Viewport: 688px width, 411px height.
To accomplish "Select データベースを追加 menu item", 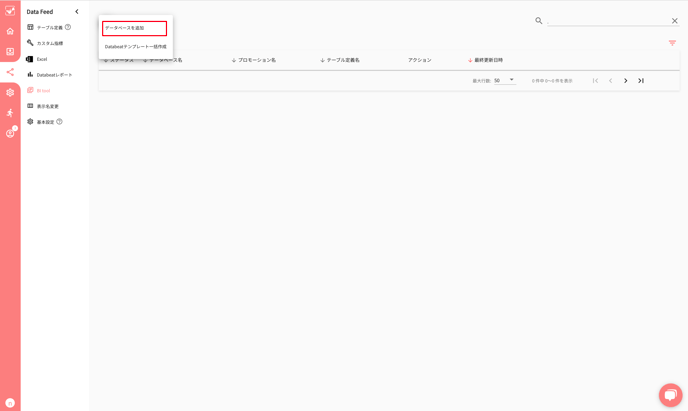I will tap(134, 28).
